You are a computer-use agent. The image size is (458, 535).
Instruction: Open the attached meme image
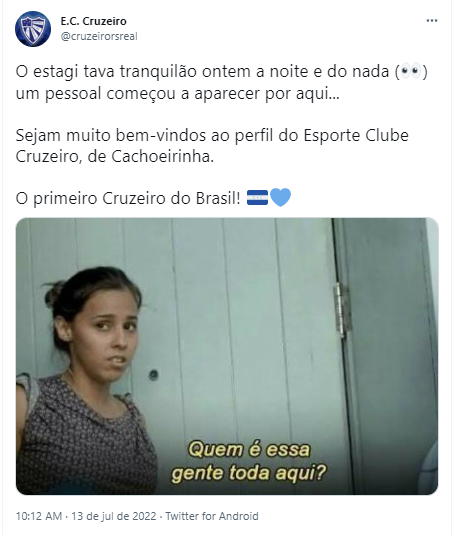click(x=227, y=356)
